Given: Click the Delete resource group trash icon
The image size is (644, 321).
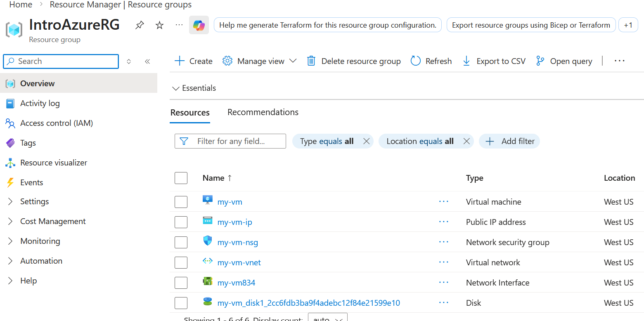Looking at the screenshot, I should point(311,61).
